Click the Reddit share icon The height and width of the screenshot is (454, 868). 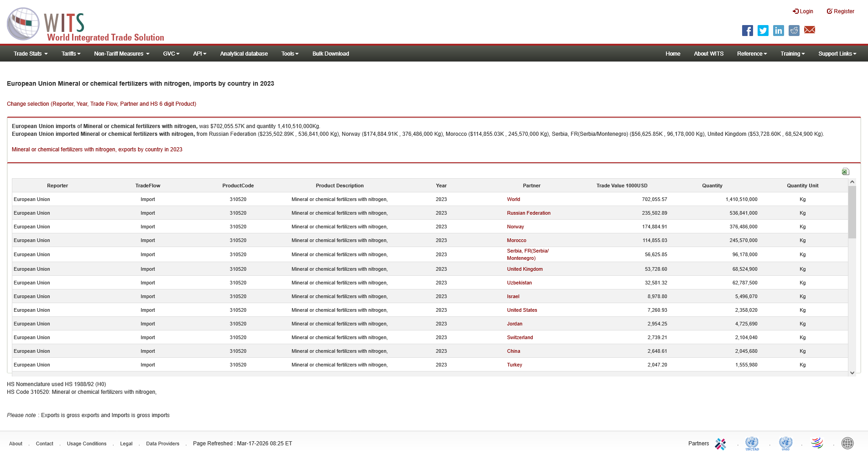(794, 31)
